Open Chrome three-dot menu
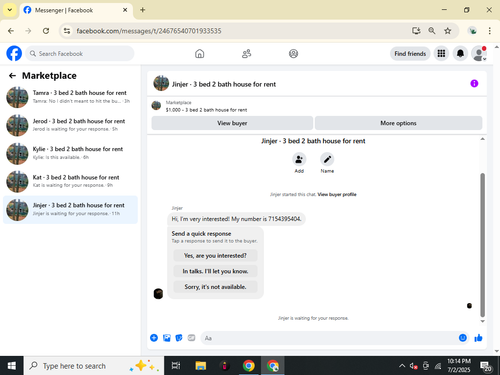This screenshot has height=375, width=500. (x=489, y=31)
